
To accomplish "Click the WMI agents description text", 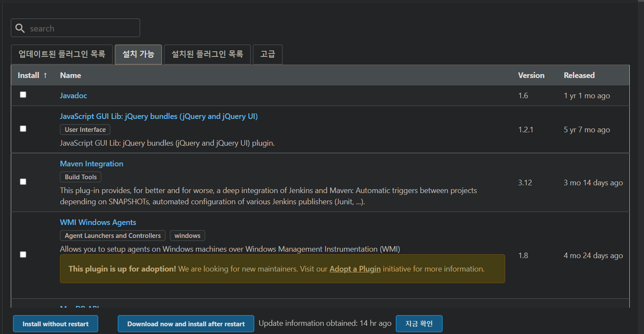I will [230, 249].
